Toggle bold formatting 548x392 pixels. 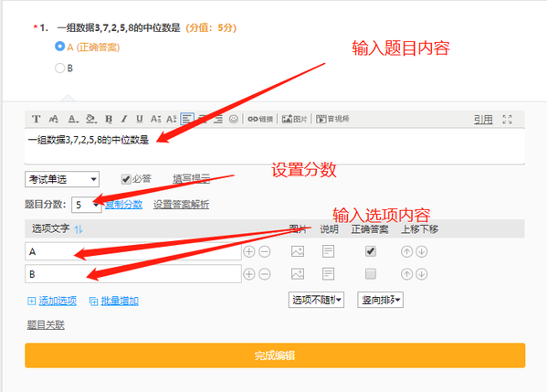pos(109,119)
